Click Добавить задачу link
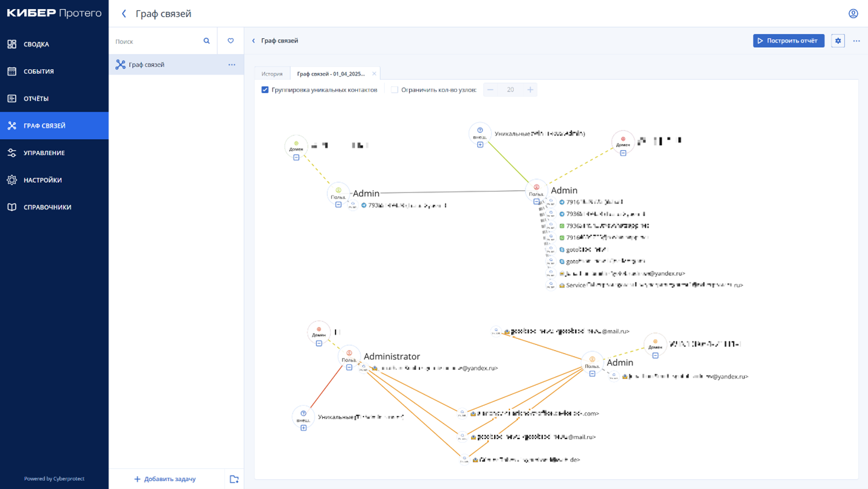 pyautogui.click(x=164, y=479)
